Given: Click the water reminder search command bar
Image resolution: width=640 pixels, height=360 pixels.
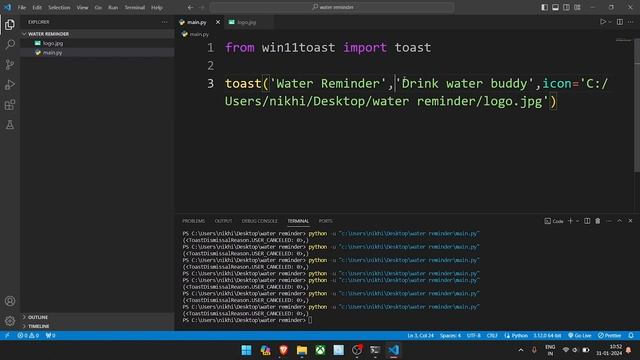Looking at the screenshot, I should [332, 7].
